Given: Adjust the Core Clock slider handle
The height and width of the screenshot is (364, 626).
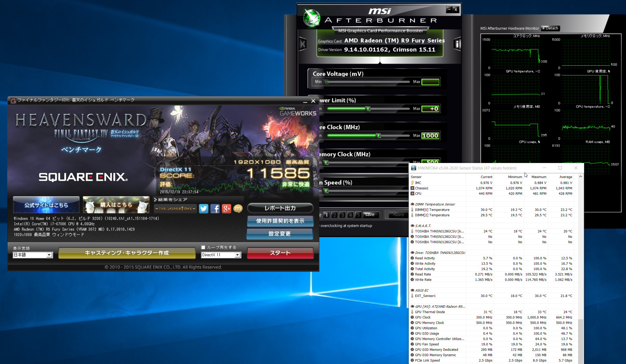Looking at the screenshot, I should click(x=379, y=136).
